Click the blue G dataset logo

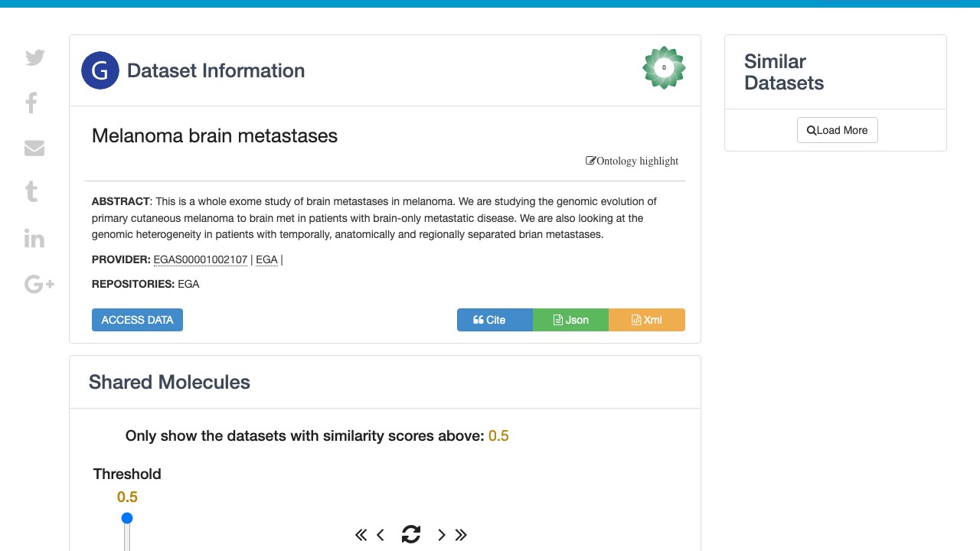point(100,70)
